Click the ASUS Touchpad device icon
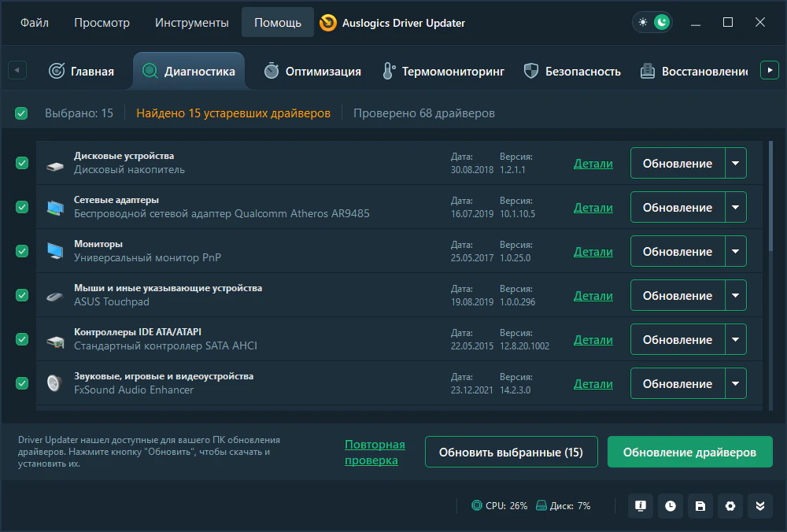Image resolution: width=787 pixels, height=532 pixels. (55, 297)
